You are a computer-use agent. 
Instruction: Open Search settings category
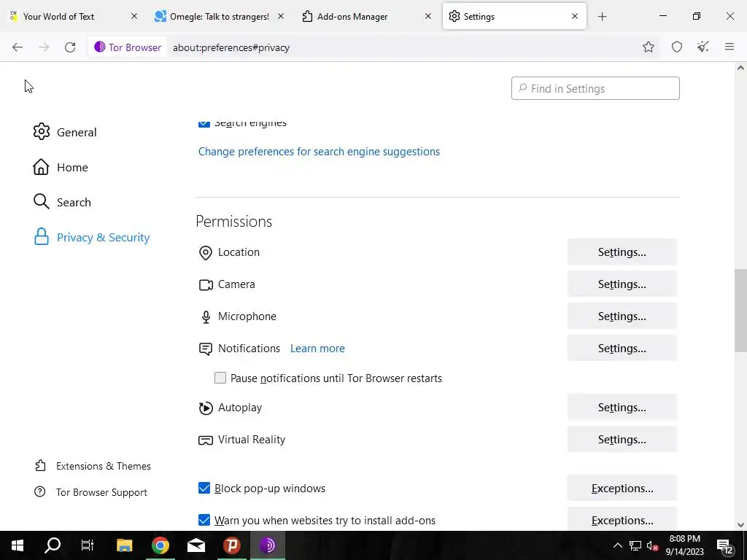[x=62, y=202]
